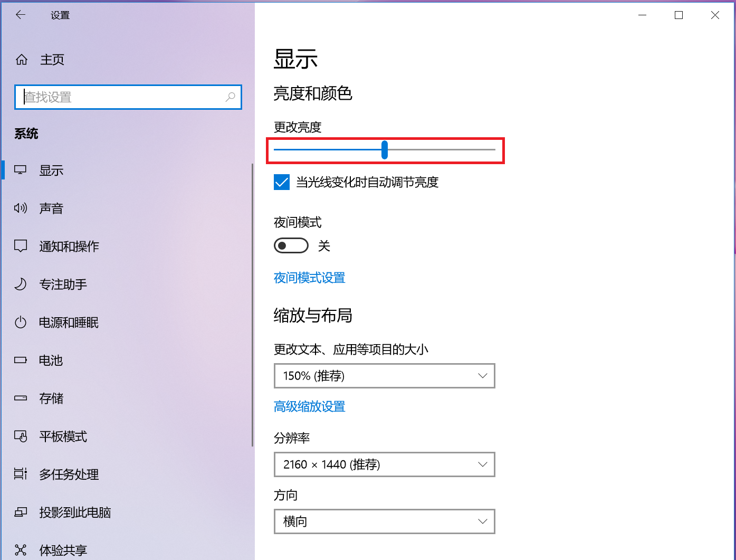Click the search magnifier icon
This screenshot has width=736, height=560.
point(230,97)
